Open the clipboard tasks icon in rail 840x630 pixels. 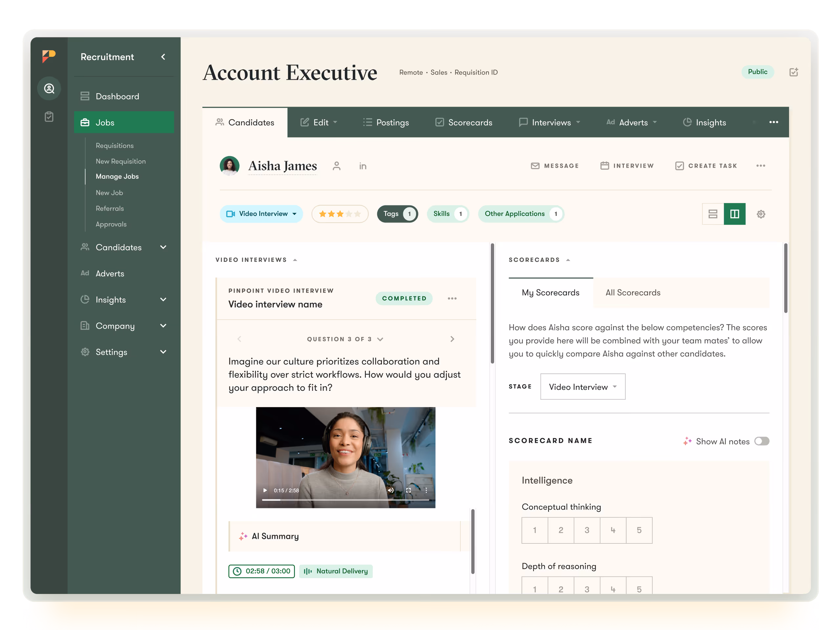click(x=49, y=116)
